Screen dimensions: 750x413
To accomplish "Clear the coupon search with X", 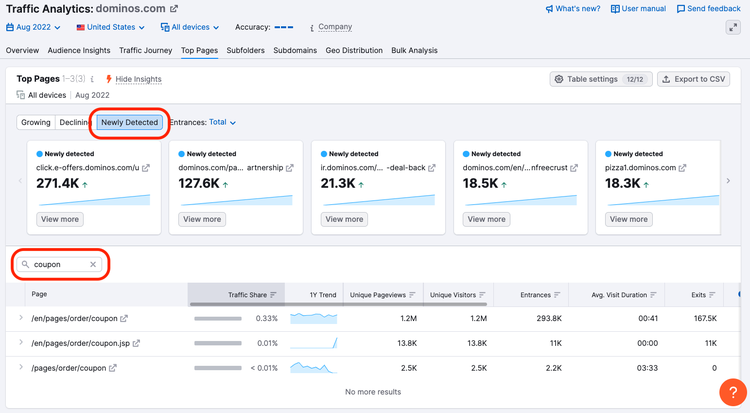I will (93, 264).
